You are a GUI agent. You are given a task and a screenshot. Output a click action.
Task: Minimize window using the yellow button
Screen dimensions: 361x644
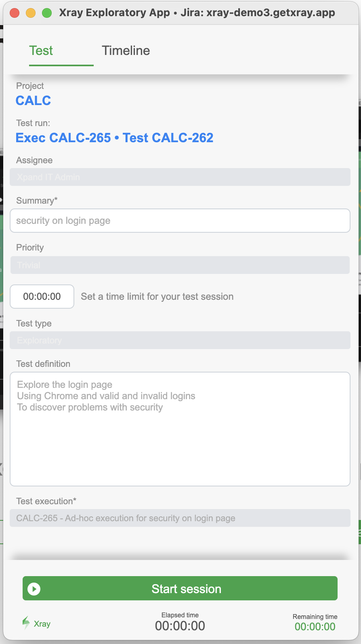[31, 13]
